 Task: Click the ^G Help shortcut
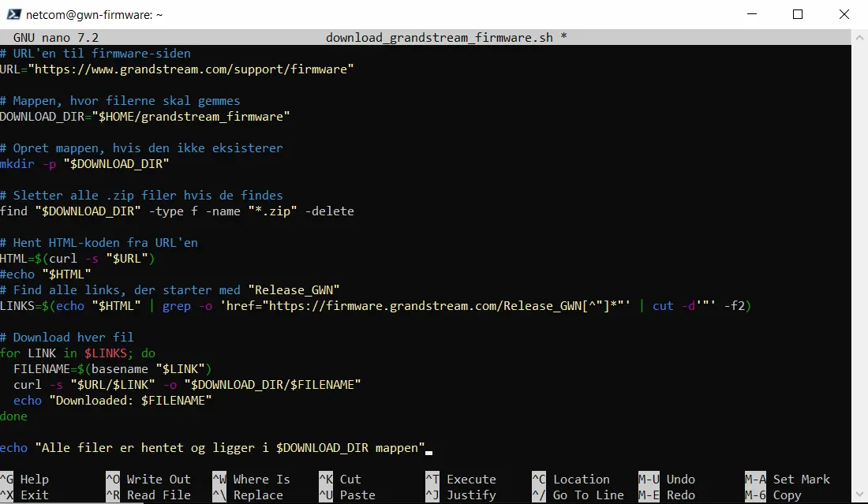click(x=24, y=479)
